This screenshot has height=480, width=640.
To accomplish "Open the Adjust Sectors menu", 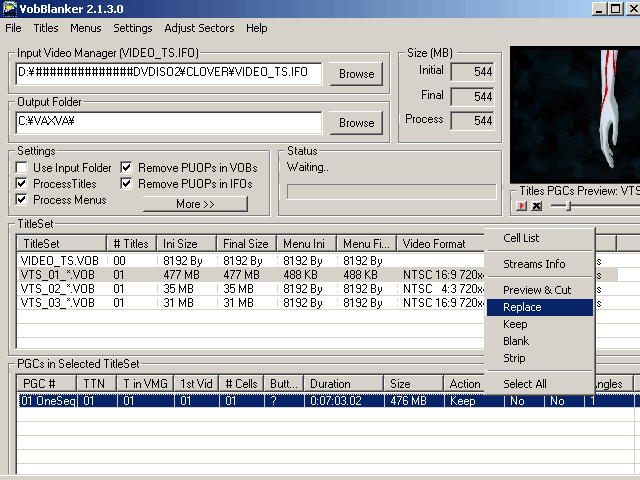I will (x=199, y=28).
